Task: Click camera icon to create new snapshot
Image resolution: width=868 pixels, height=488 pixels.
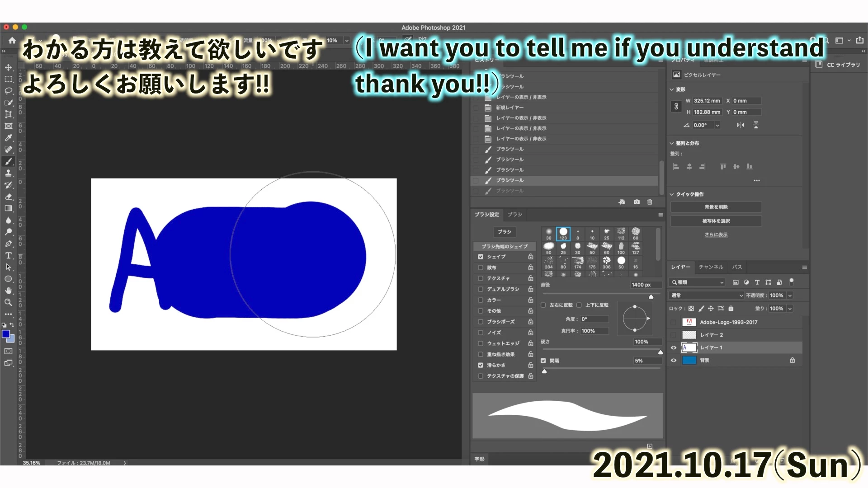Action: tap(637, 202)
